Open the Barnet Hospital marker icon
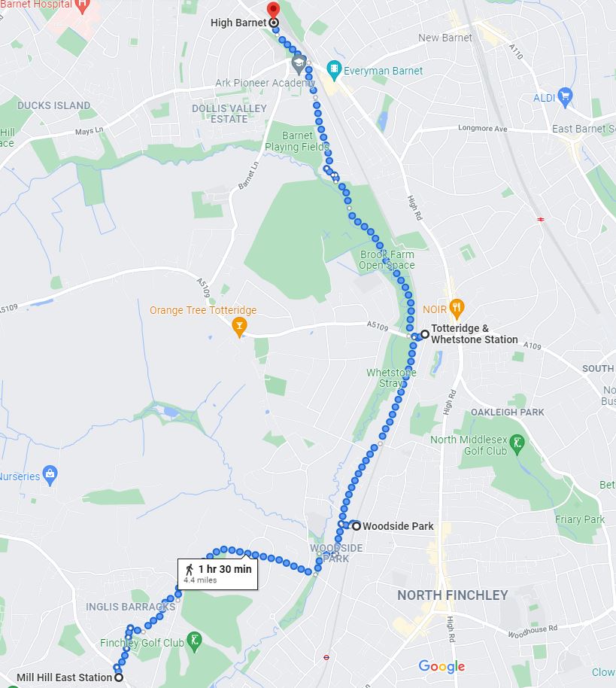The image size is (616, 688). (x=83, y=5)
